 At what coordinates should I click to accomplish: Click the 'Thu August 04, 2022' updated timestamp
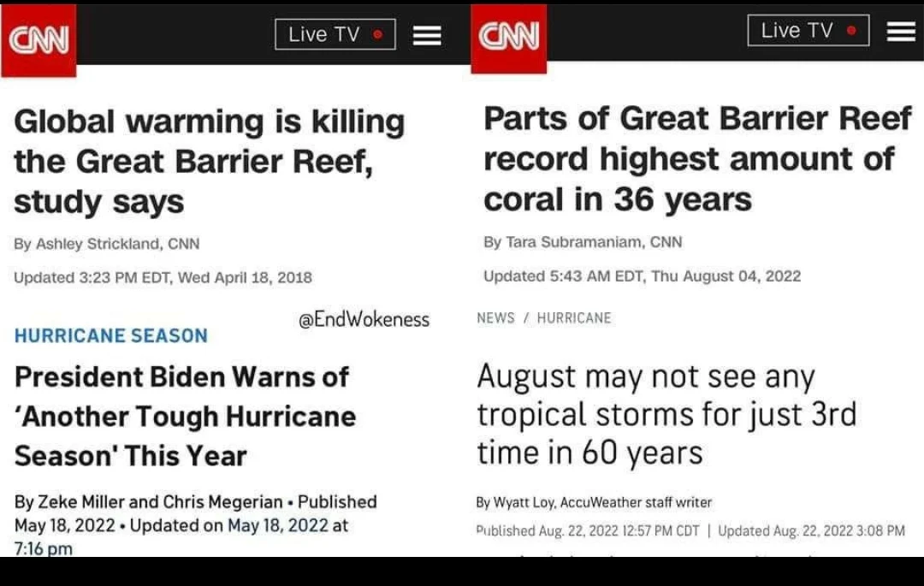coord(726,275)
